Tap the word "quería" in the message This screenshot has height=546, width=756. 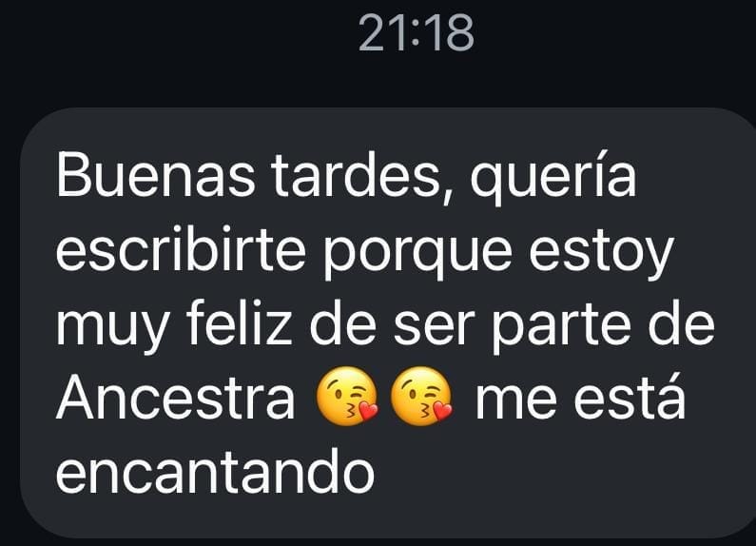(554, 178)
